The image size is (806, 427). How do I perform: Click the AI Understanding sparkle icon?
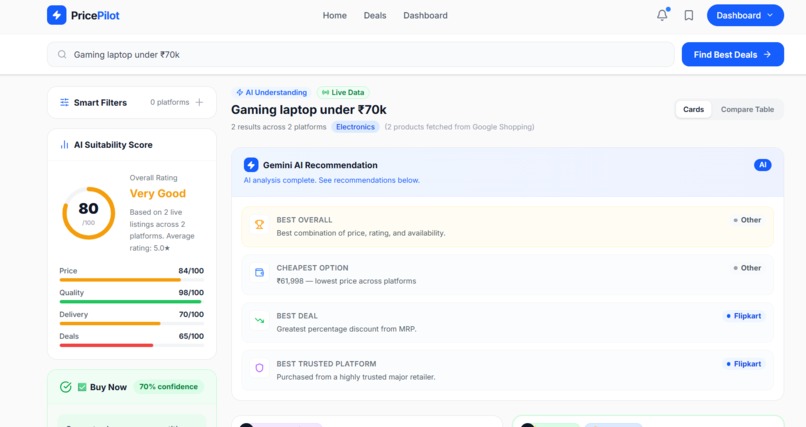click(240, 92)
